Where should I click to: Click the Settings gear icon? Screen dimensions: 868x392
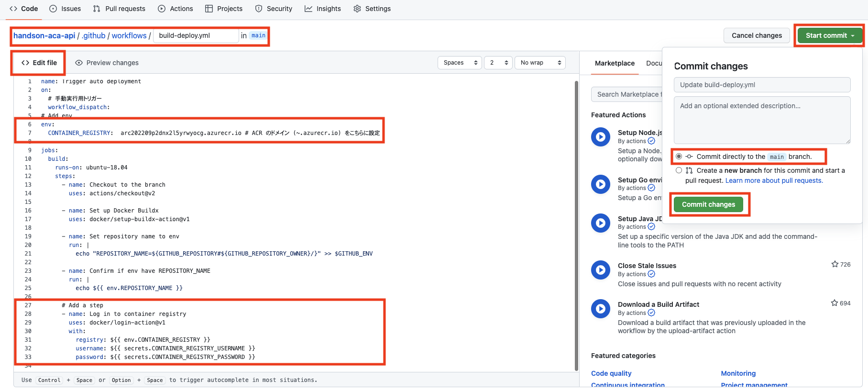click(x=357, y=9)
